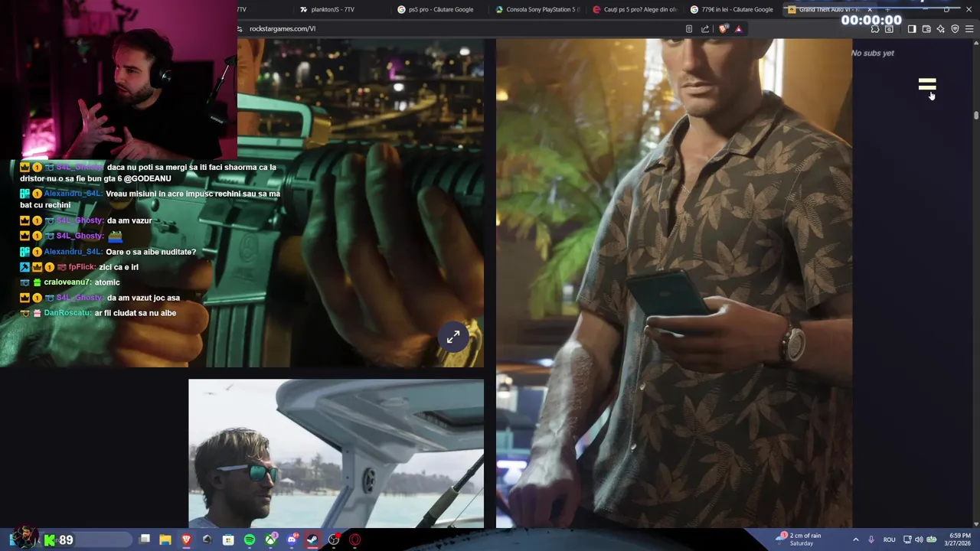
Task: Click the screenshot search icon in toolbar
Action: (889, 29)
